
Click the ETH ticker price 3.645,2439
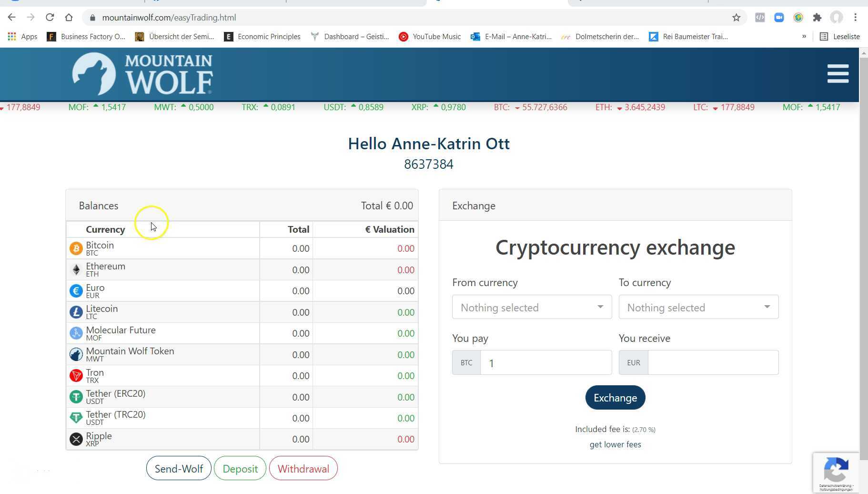coord(645,107)
